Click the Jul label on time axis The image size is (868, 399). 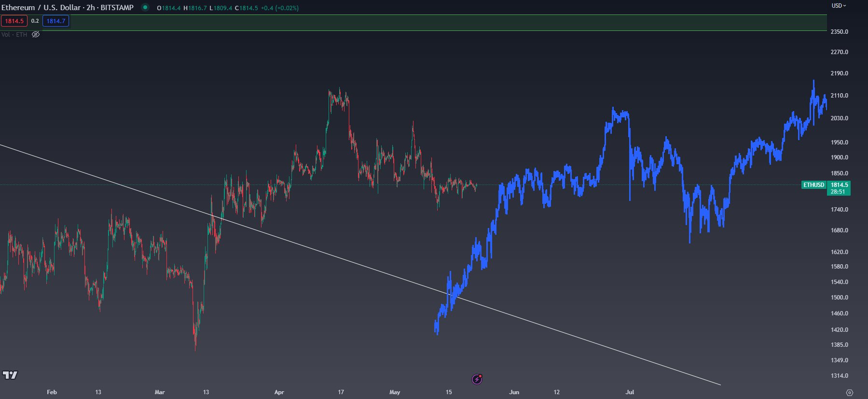pos(630,392)
